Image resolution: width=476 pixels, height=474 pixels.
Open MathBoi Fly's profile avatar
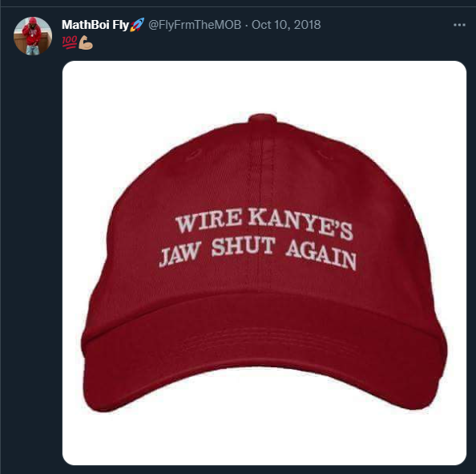(33, 36)
